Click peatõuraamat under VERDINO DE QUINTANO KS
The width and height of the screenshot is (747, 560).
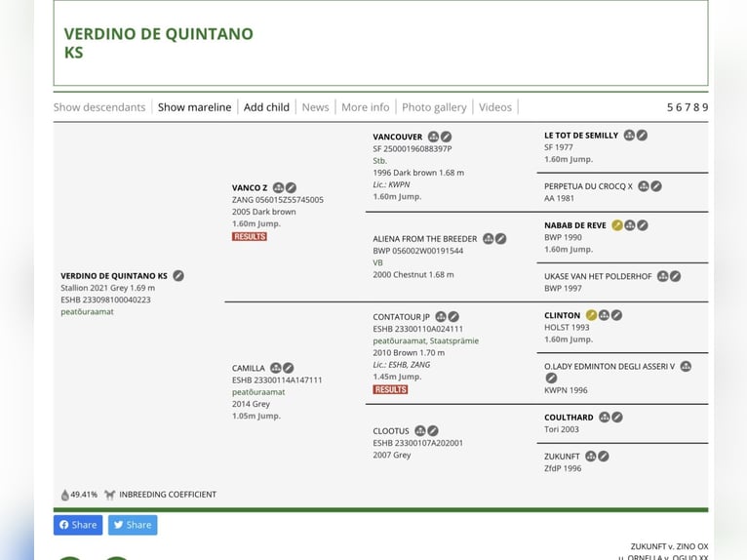point(87,311)
